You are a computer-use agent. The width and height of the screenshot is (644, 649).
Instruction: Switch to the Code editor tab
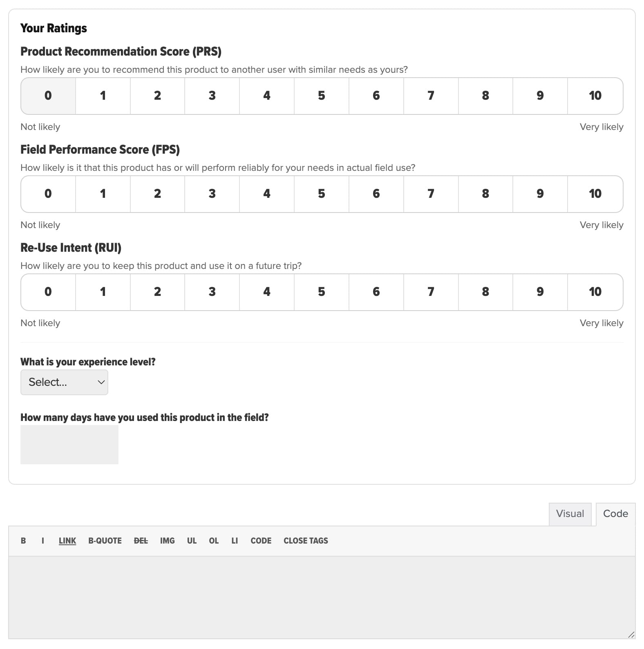coord(615,513)
